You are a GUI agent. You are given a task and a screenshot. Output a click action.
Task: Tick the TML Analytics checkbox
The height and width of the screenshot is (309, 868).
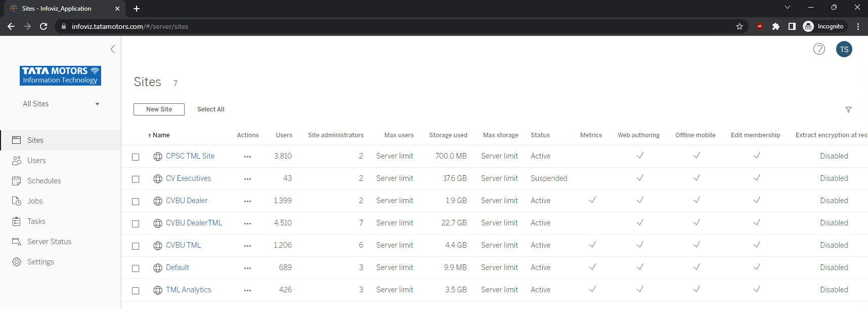[x=136, y=291]
